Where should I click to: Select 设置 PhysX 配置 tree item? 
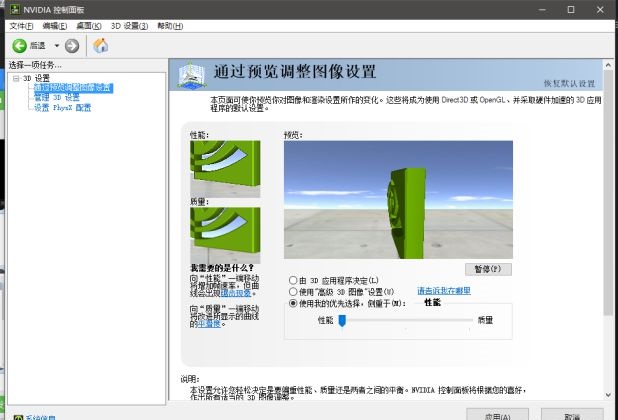coord(62,108)
